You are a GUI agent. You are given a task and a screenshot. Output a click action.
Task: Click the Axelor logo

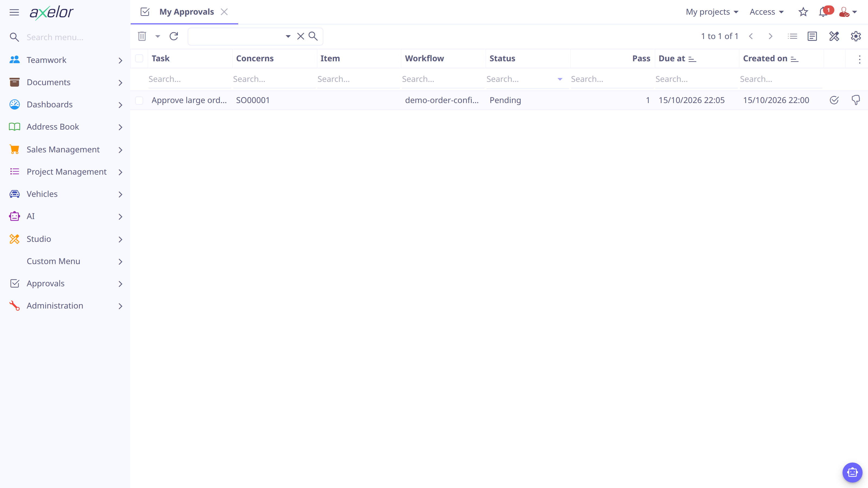[x=52, y=13]
